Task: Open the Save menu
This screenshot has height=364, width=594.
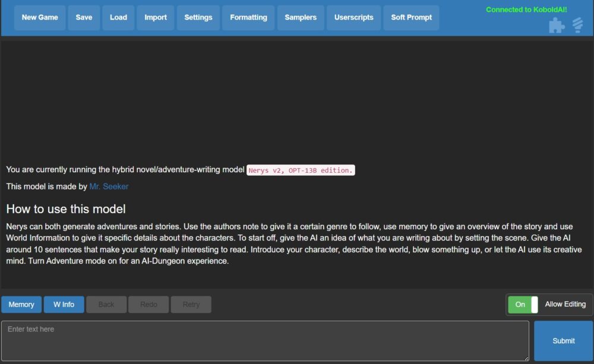Action: [x=84, y=17]
